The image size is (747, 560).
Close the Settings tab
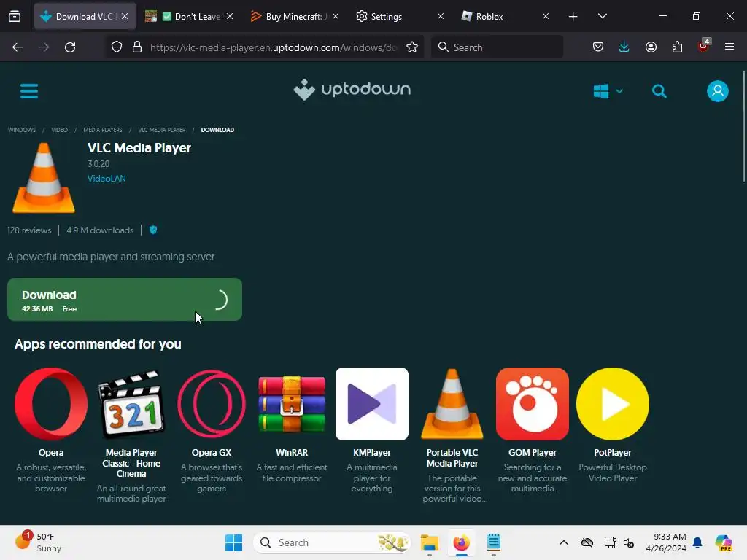[441, 17]
